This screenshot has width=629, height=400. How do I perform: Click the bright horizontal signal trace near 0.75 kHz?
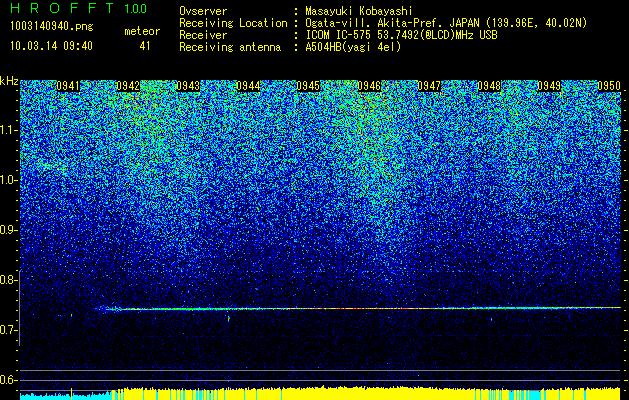pos(359,309)
